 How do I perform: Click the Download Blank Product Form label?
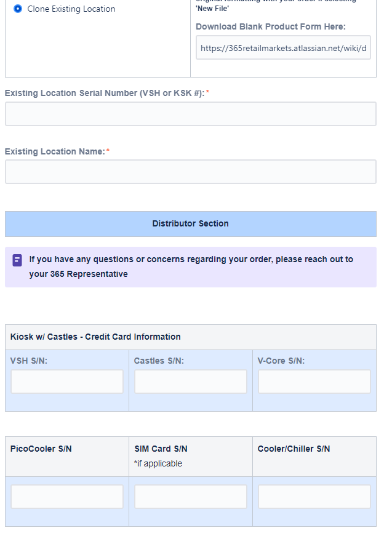pos(271,26)
